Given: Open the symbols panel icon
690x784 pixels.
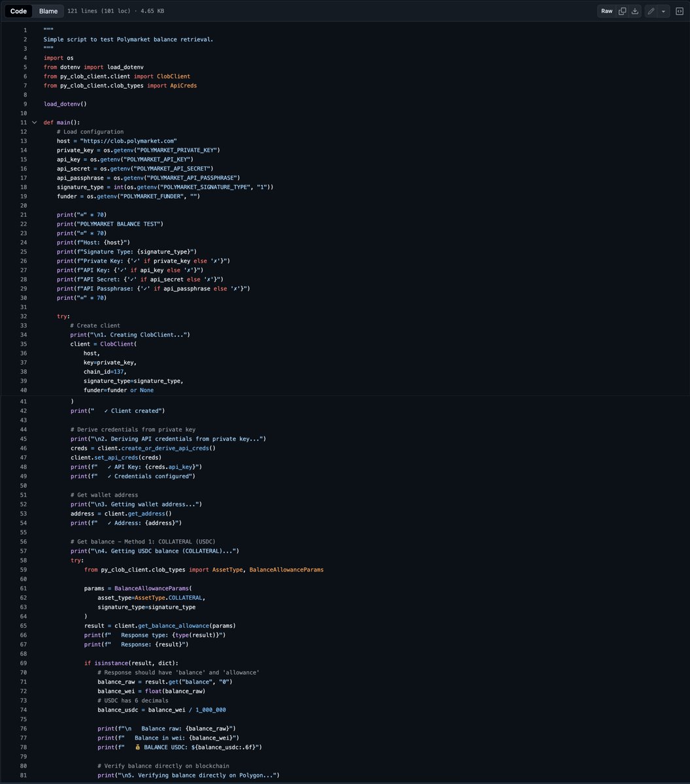Looking at the screenshot, I should point(680,11).
